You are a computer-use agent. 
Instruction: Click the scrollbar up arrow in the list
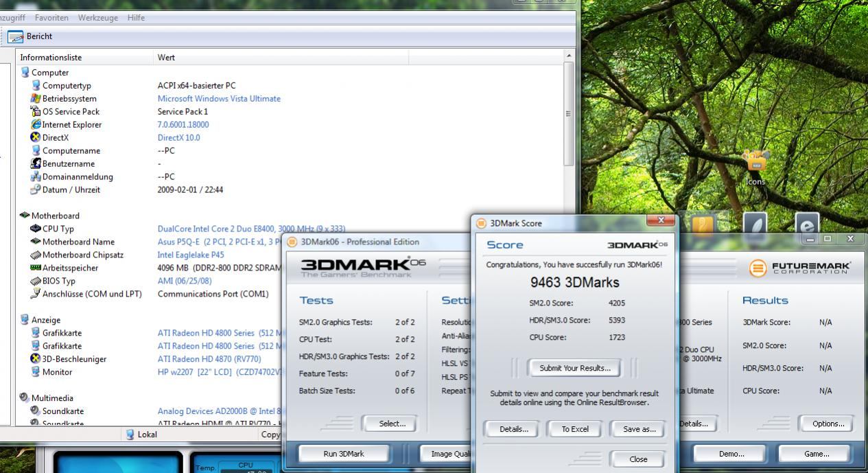(569, 56)
